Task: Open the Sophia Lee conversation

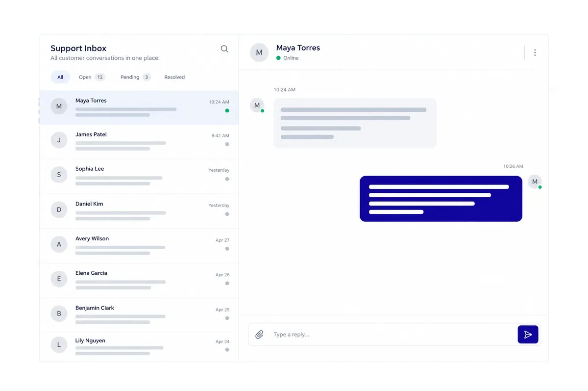Action: click(x=139, y=176)
